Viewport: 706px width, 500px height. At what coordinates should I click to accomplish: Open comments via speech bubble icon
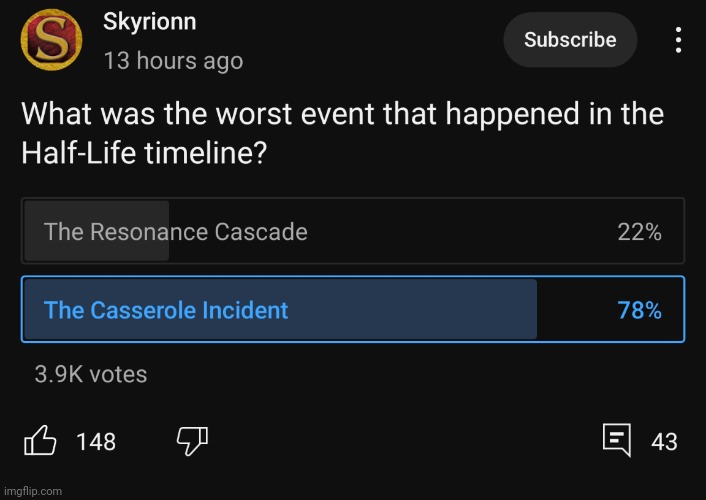[617, 440]
